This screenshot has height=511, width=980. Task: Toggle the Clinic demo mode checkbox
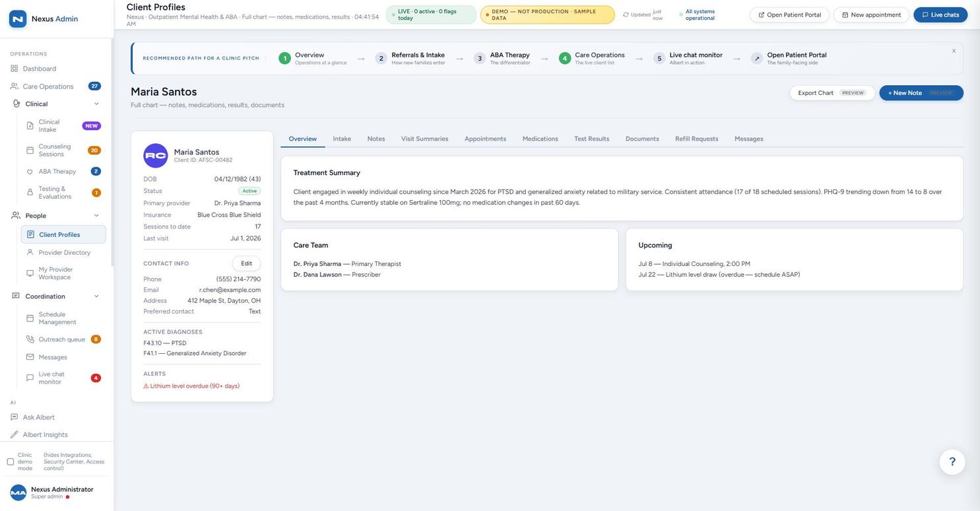point(11,461)
